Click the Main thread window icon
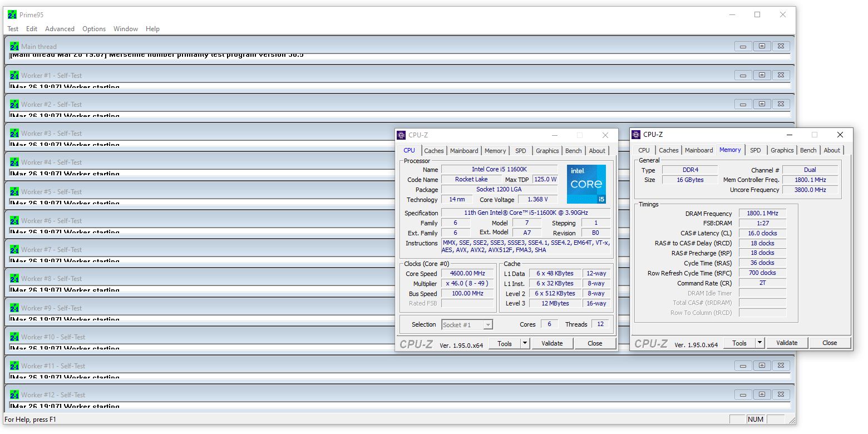 pos(14,47)
